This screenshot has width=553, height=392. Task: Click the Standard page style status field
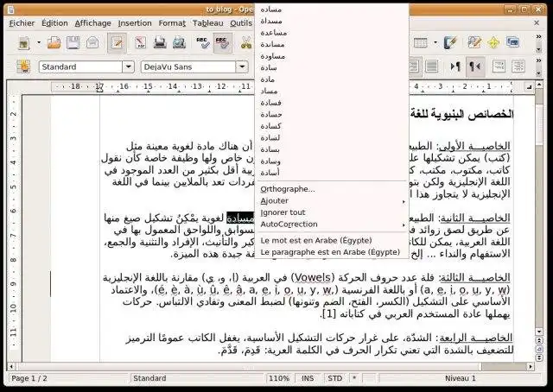pyautogui.click(x=198, y=378)
